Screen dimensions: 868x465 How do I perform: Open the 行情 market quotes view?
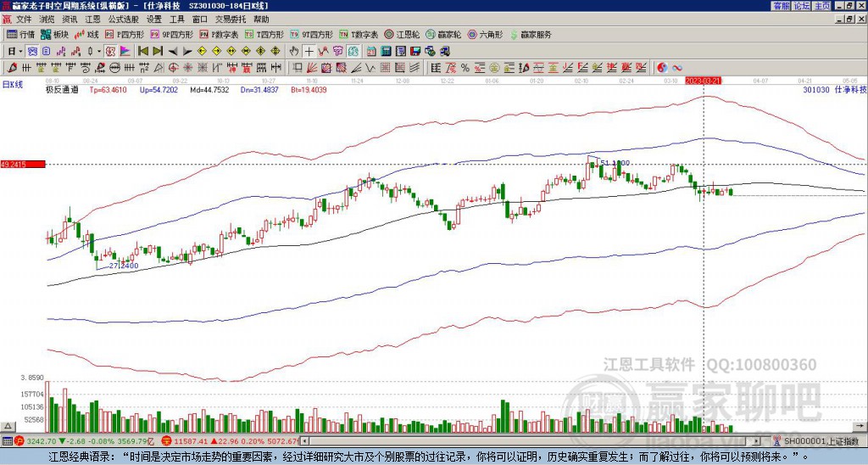21,34
